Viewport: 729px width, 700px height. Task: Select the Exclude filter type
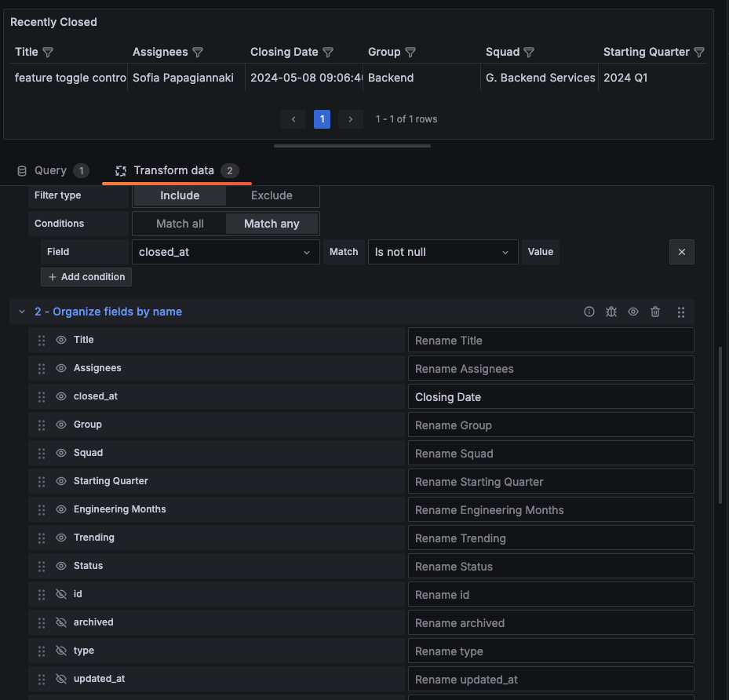[272, 195]
